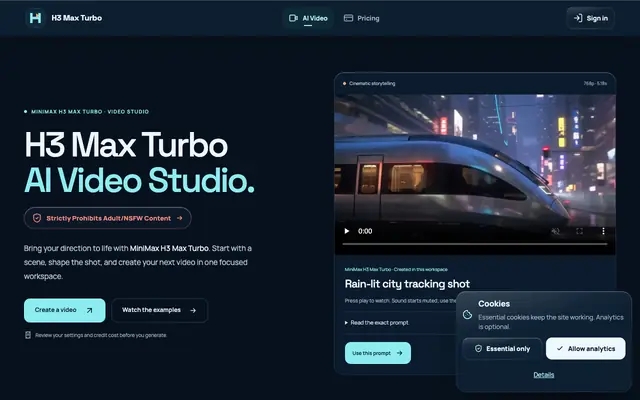Open the Pricing tab
This screenshot has width=640, height=400.
click(362, 18)
